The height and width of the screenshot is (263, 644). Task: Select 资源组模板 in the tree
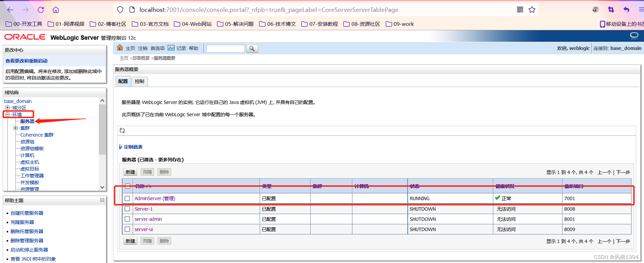tap(32, 148)
